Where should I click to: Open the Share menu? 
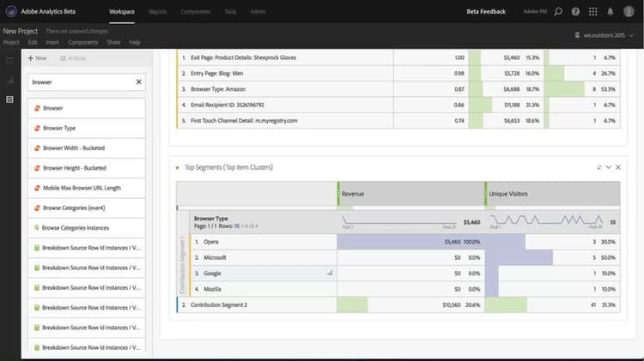113,42
